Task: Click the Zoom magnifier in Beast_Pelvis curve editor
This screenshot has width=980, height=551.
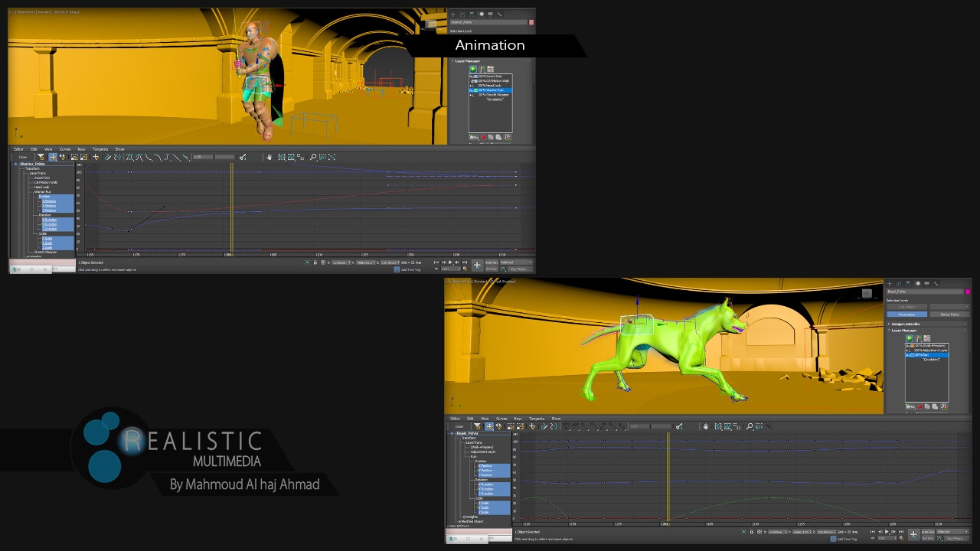Action: (x=749, y=426)
